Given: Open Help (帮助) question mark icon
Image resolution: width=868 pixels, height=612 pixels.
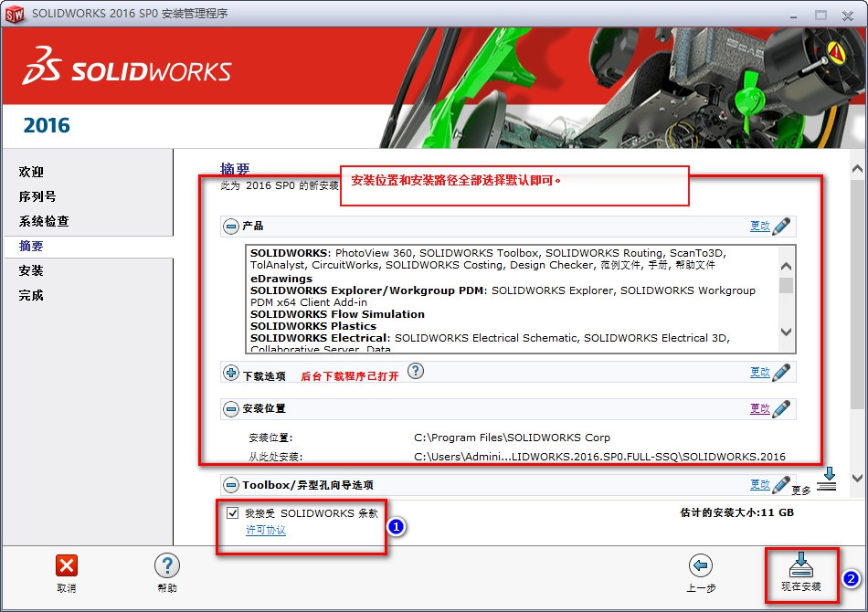Looking at the screenshot, I should 166,565.
